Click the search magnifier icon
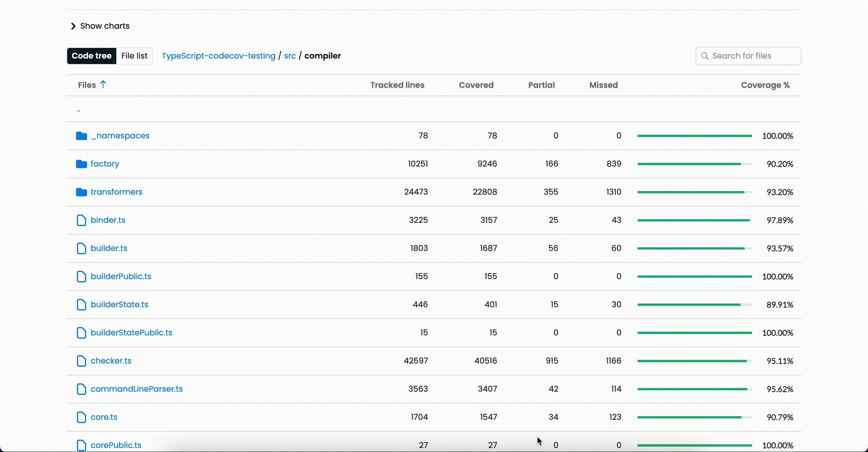 [705, 56]
